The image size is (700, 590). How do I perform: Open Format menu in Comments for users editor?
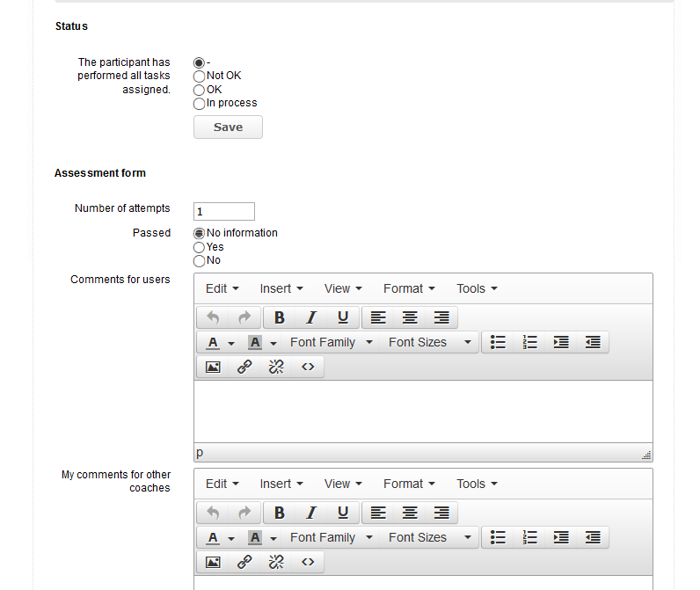408,288
